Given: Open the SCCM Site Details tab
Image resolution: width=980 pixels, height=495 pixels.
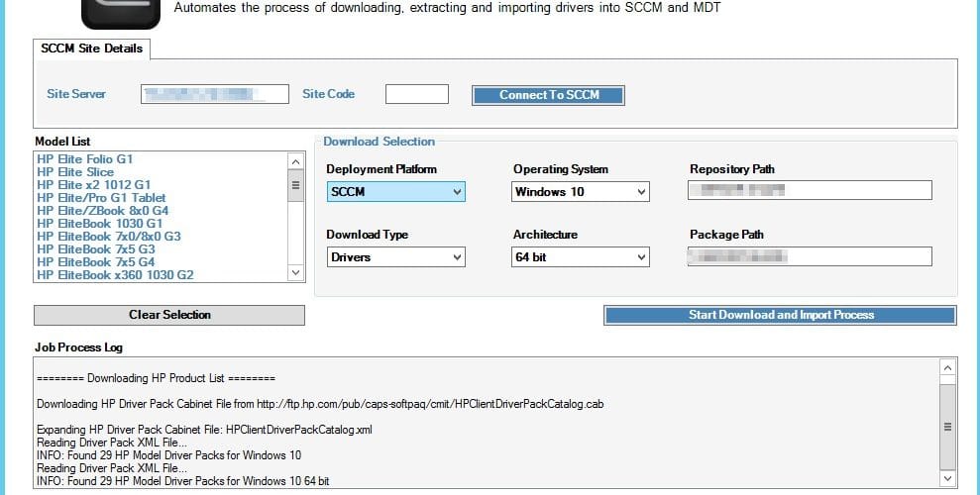Looking at the screenshot, I should pyautogui.click(x=91, y=49).
